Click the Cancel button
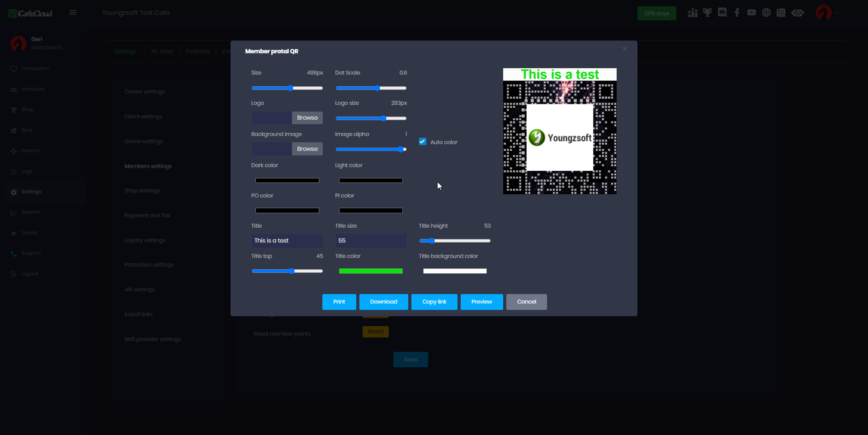This screenshot has width=868, height=435. [527, 302]
